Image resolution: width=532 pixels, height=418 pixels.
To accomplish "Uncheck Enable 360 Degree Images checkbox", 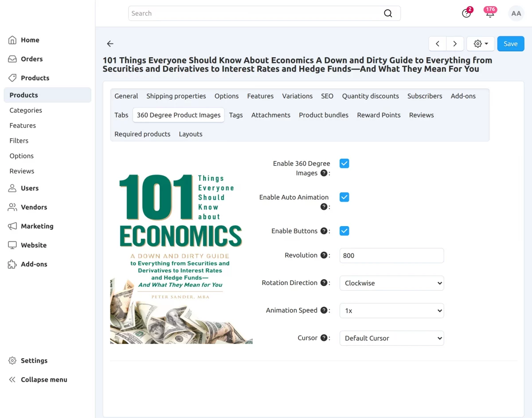I will (344, 164).
